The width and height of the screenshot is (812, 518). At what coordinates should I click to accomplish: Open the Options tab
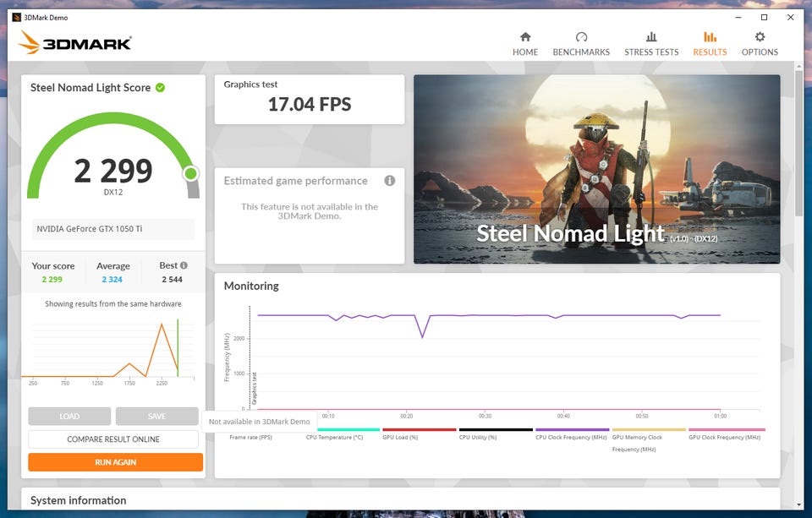(x=760, y=44)
